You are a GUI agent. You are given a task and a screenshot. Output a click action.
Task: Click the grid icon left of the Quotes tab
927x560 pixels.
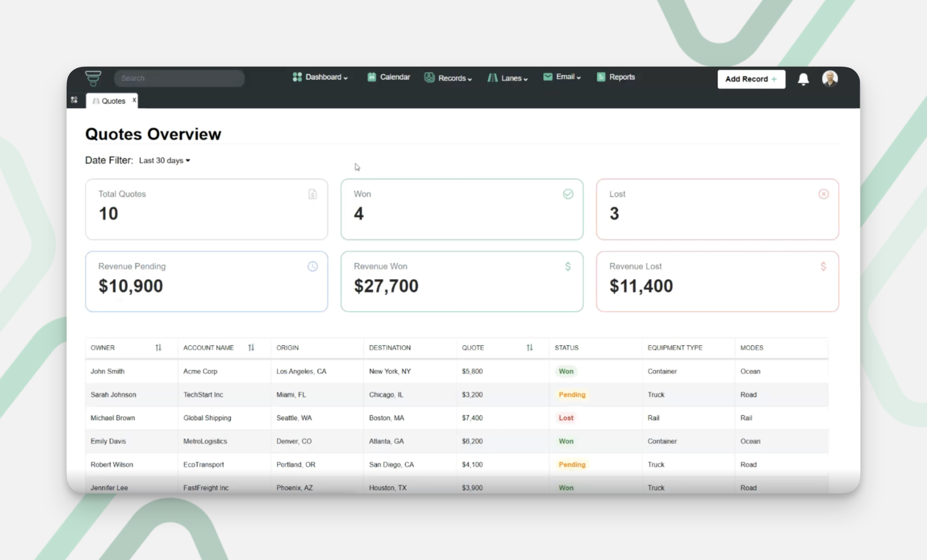pyautogui.click(x=74, y=100)
